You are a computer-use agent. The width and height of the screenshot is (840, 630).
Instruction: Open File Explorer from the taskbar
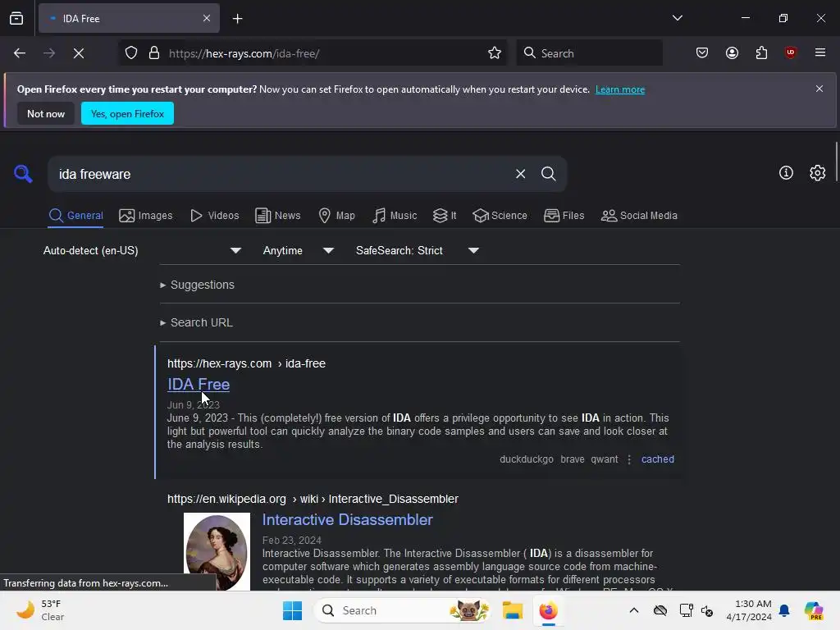[x=512, y=610]
